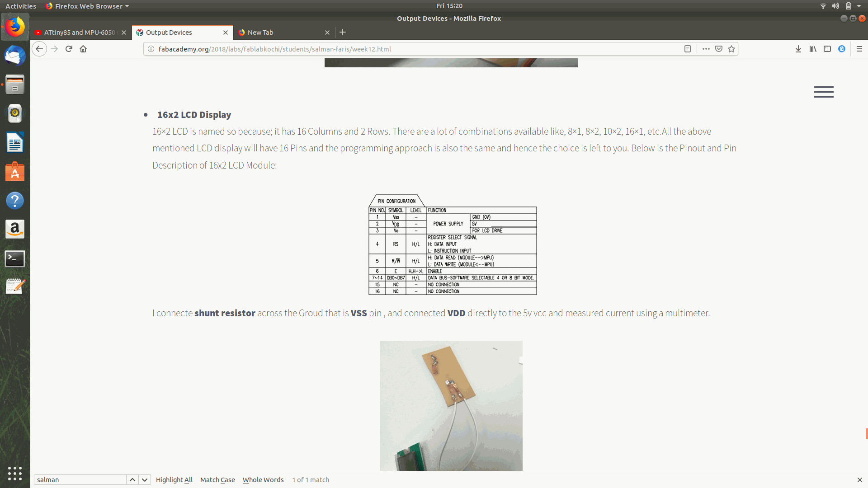Toggle reader view icon in address bar
868x488 pixels.
[x=688, y=49]
